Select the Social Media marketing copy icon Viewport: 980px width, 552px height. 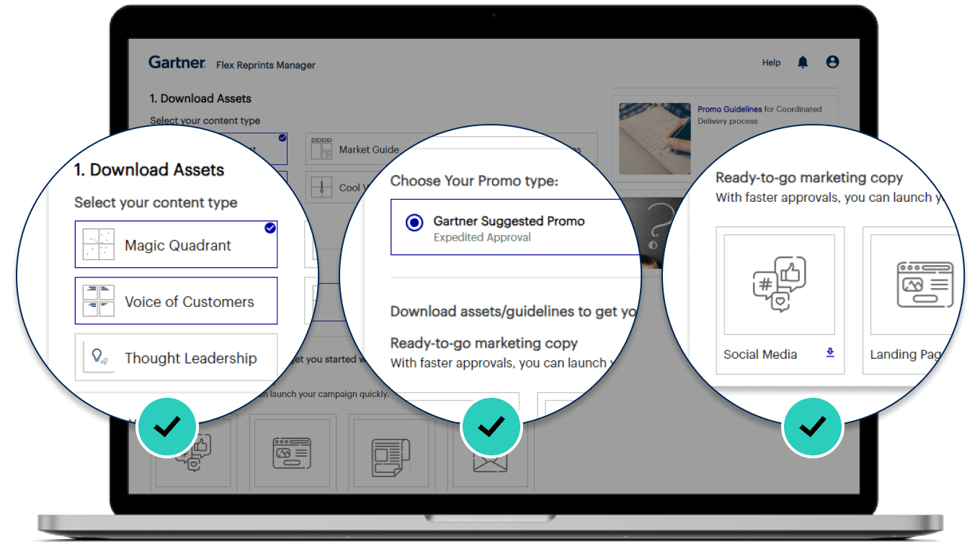coord(779,283)
